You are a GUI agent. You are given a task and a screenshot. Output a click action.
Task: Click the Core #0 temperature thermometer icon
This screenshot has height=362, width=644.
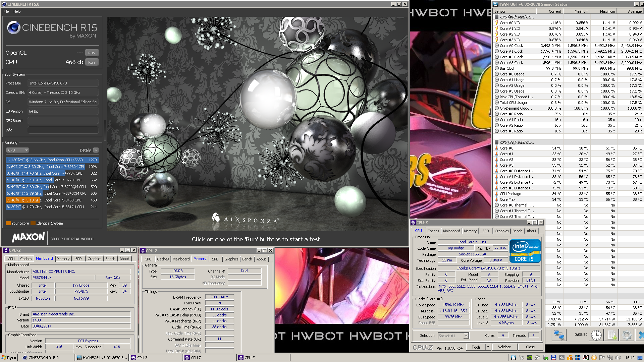(x=497, y=148)
